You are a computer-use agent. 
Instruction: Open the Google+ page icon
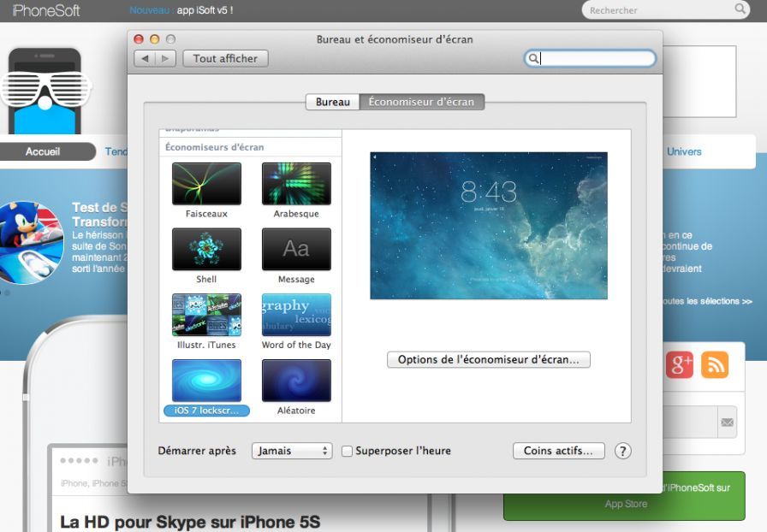click(x=681, y=364)
